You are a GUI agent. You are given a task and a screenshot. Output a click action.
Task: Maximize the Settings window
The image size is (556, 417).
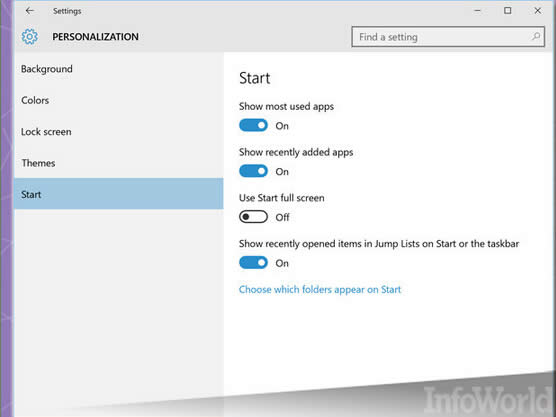(x=507, y=11)
